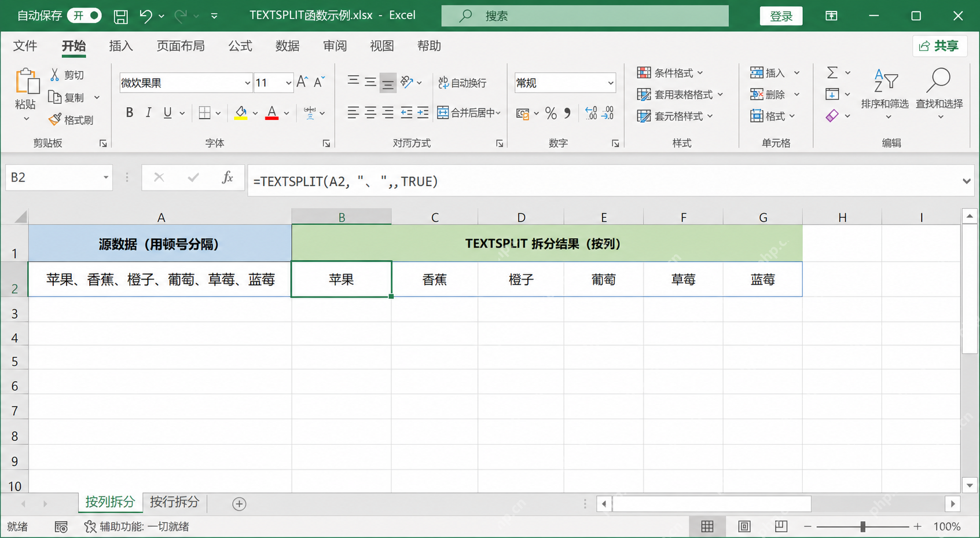The height and width of the screenshot is (538, 980).
Task: Click the Name Box showing B2
Action: click(58, 177)
